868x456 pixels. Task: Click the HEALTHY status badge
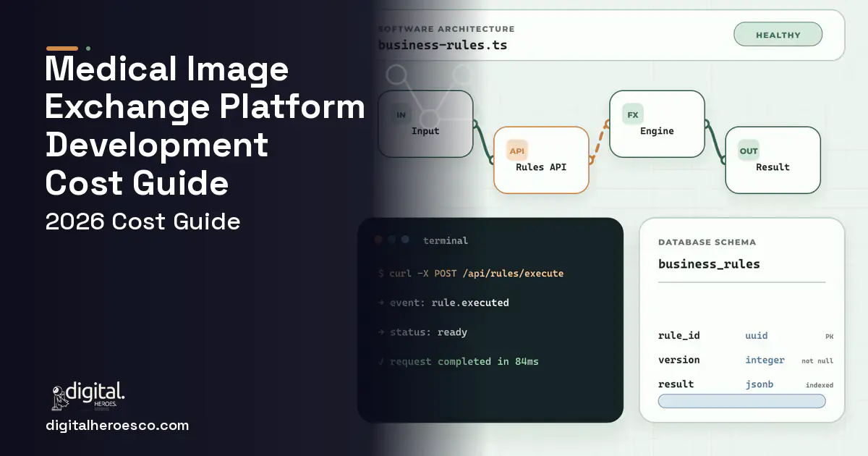click(778, 35)
